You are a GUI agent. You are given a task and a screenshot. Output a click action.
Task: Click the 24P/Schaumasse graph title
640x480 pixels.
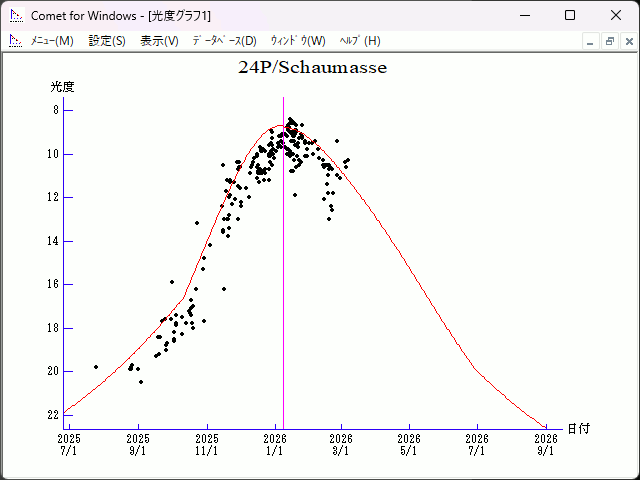[x=312, y=68]
